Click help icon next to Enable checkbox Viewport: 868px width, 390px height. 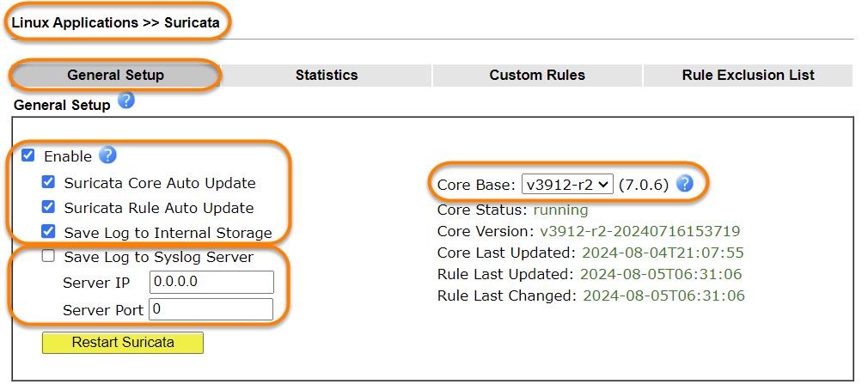(x=108, y=155)
